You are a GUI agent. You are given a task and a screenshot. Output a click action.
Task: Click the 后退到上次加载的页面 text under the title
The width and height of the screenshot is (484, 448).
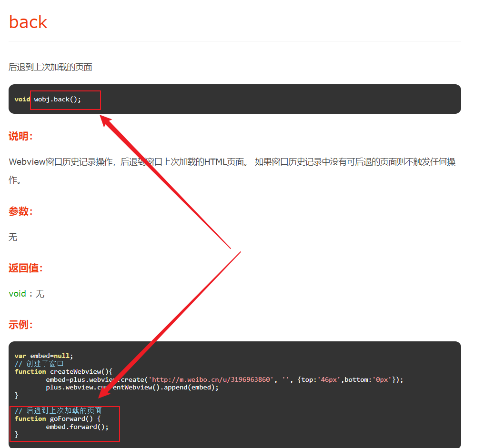[50, 67]
